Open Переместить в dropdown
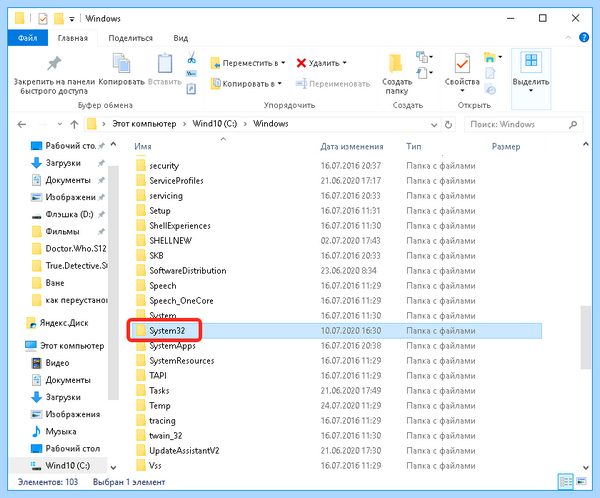 click(x=248, y=63)
